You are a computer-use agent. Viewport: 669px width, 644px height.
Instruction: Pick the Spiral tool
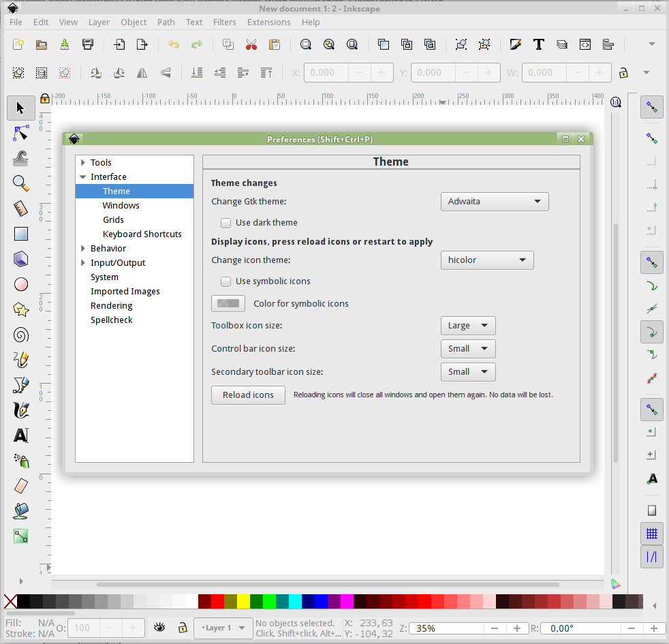[x=20, y=335]
